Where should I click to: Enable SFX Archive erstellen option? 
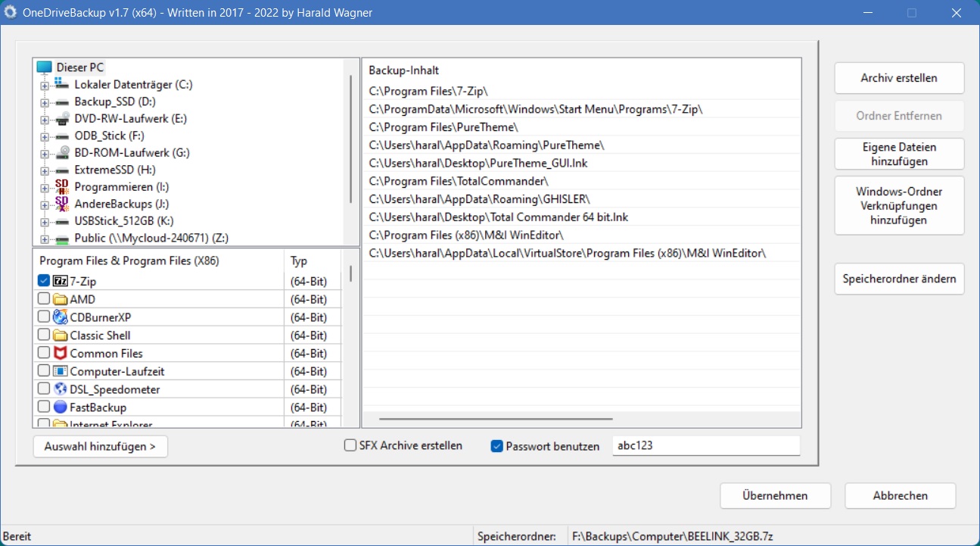point(350,446)
